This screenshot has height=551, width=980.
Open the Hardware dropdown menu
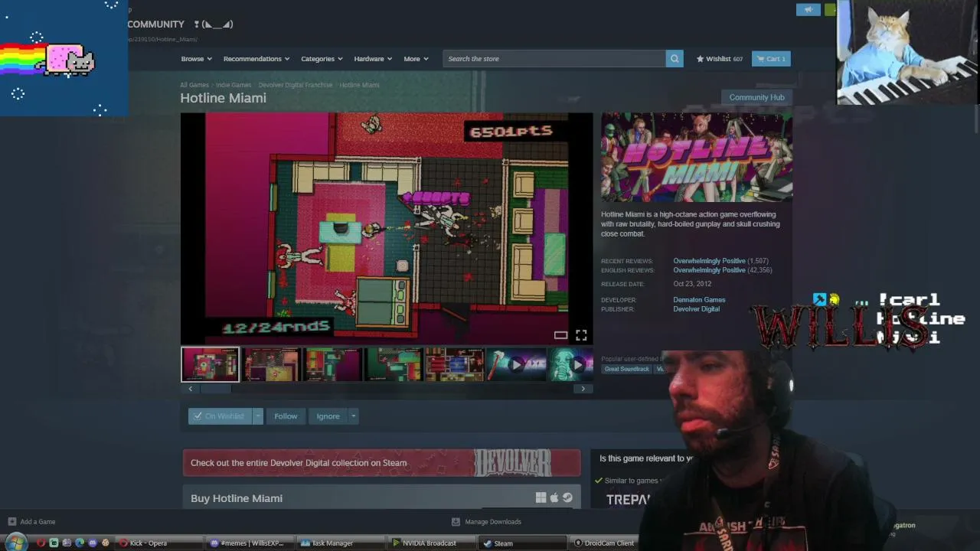click(373, 59)
